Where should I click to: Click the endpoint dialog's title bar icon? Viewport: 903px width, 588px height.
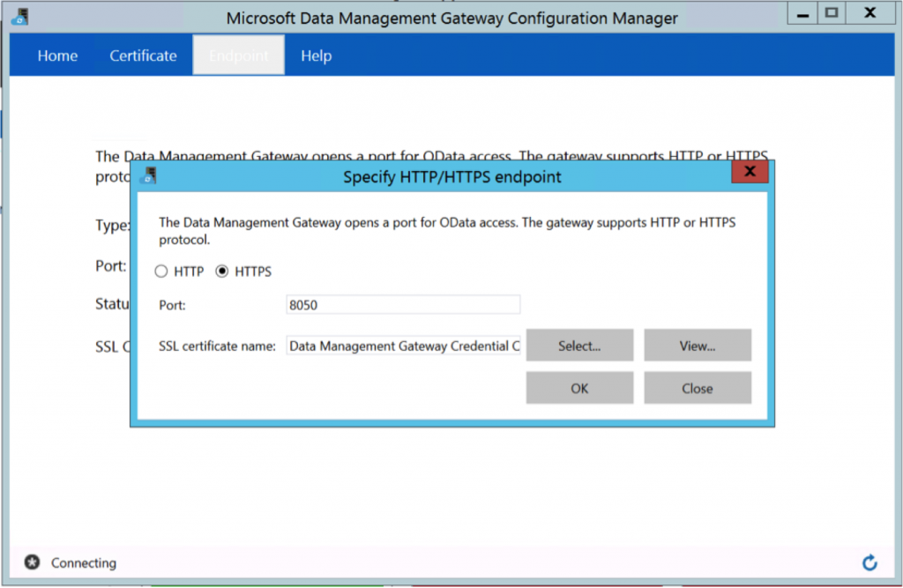tap(149, 175)
